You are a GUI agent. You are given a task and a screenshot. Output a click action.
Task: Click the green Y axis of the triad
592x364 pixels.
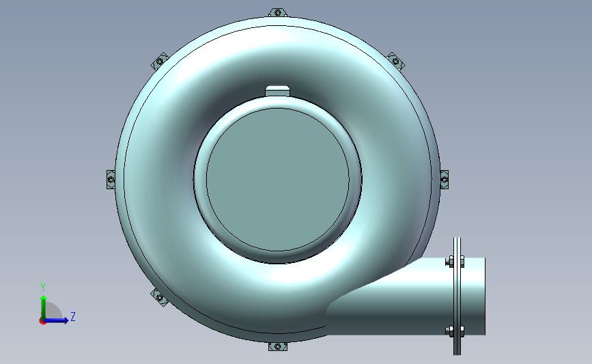pyautogui.click(x=44, y=308)
